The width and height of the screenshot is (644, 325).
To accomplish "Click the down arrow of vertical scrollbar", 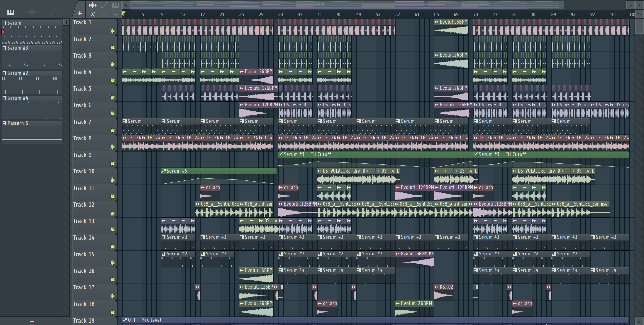I will pos(639,321).
